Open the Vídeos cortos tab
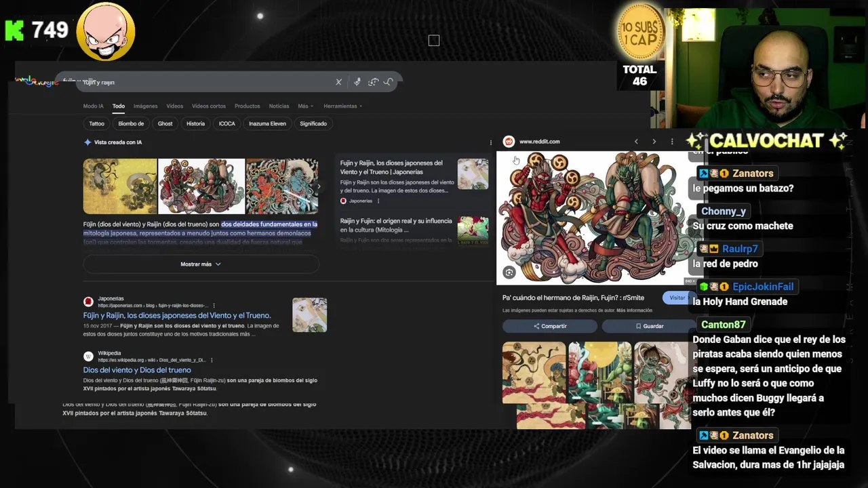 [x=209, y=106]
